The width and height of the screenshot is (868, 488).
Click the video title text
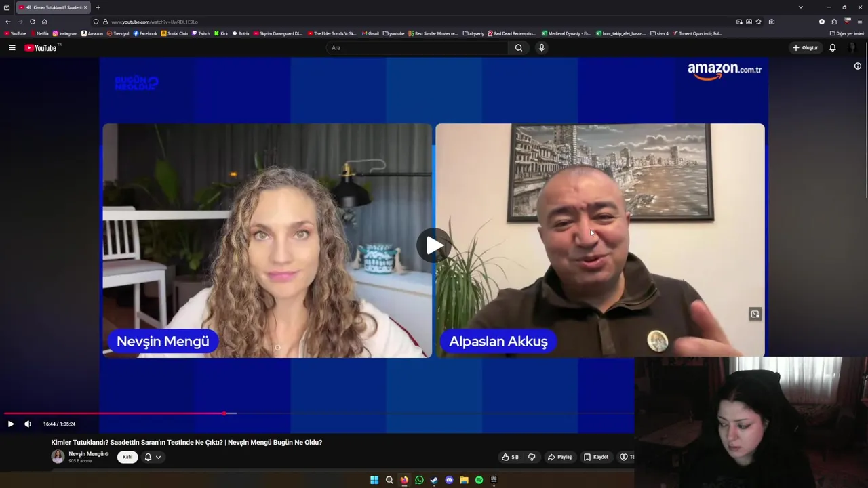(186, 443)
